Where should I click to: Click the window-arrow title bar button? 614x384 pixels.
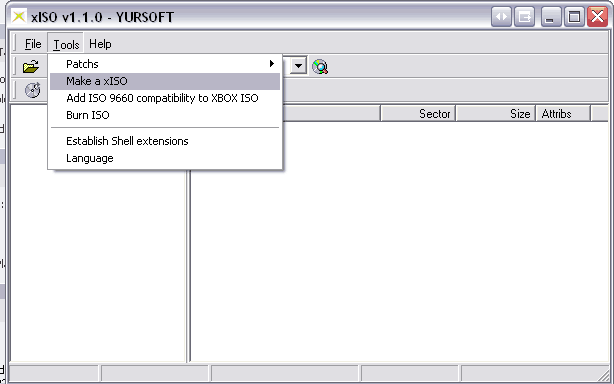coord(524,17)
